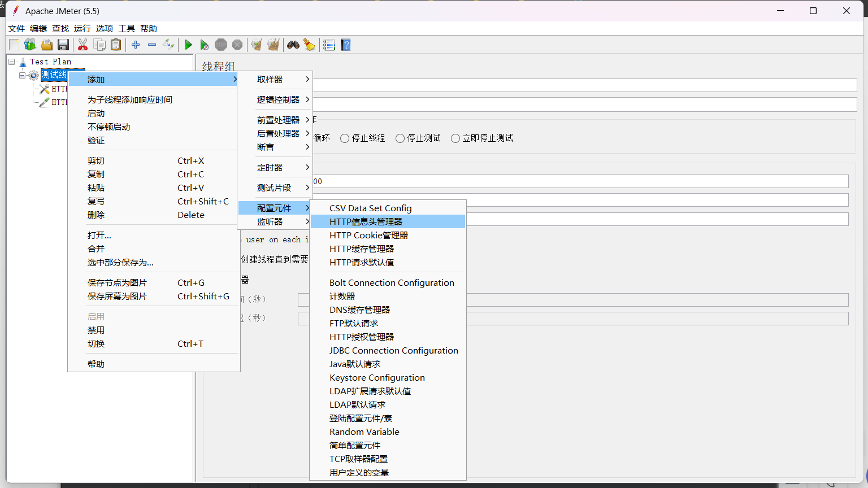Open the 帮助 menu in menu bar

pyautogui.click(x=149, y=29)
